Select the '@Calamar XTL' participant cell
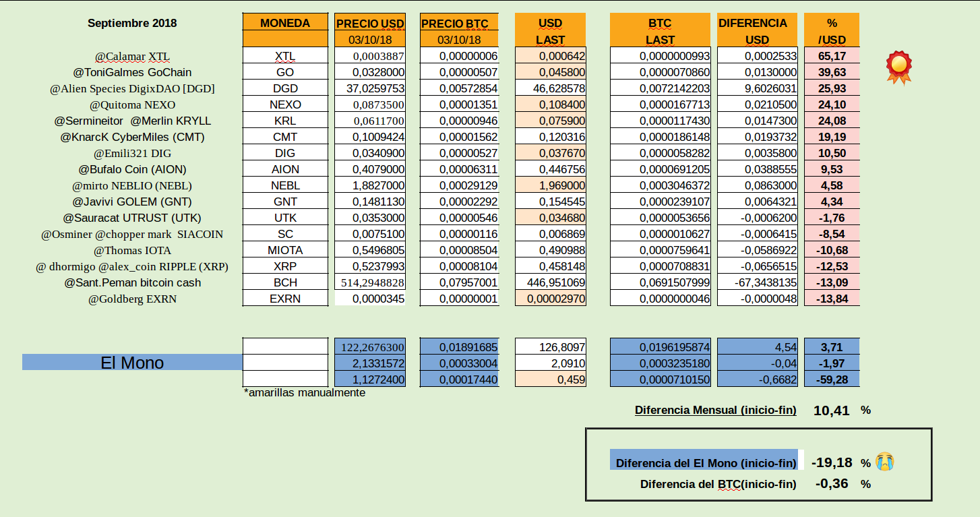 132,56
